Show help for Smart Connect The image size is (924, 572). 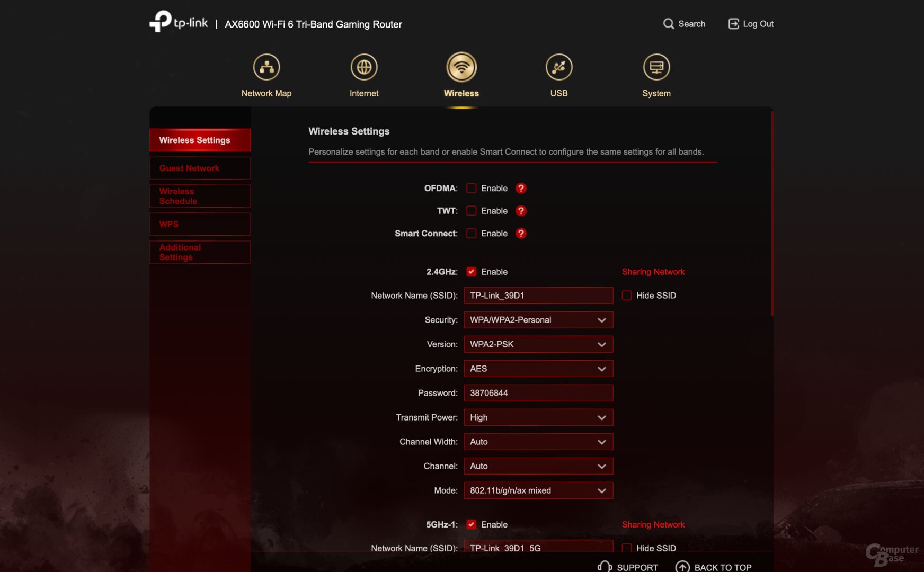pyautogui.click(x=521, y=234)
